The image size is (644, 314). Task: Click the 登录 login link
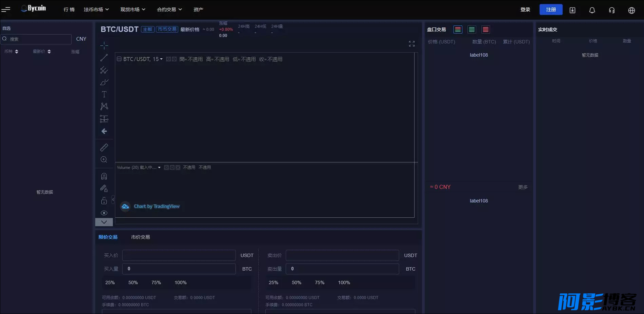525,9
